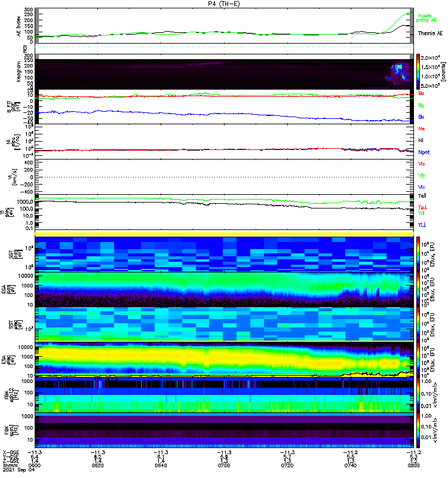This screenshot has height=478, width=448.
Task: Click the X-GSE ephemeris row label
Action: click(11, 452)
